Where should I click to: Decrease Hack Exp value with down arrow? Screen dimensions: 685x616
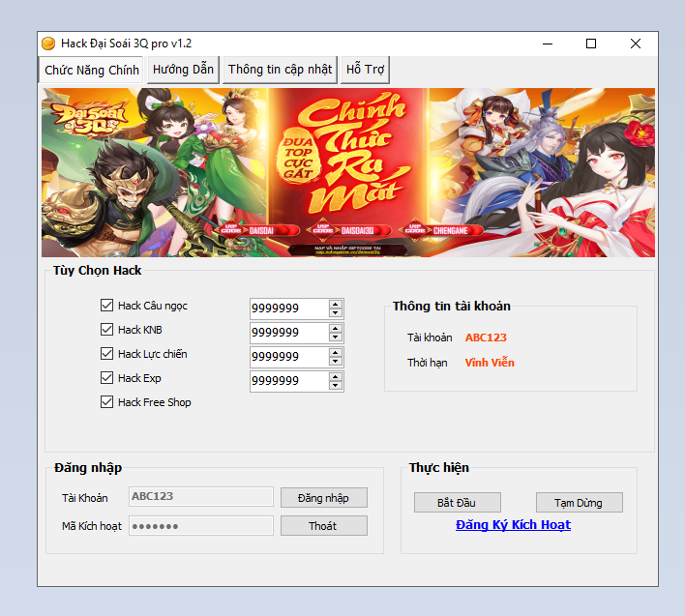pyautogui.click(x=336, y=386)
